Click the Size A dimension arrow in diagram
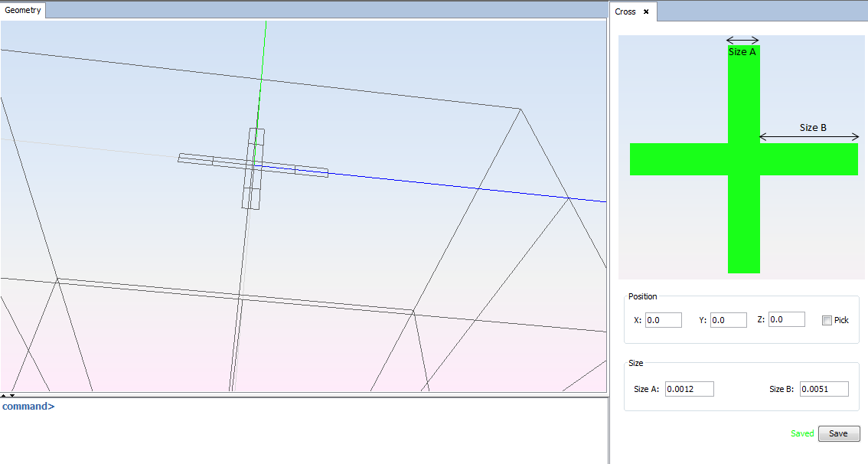868x464 pixels. click(742, 40)
